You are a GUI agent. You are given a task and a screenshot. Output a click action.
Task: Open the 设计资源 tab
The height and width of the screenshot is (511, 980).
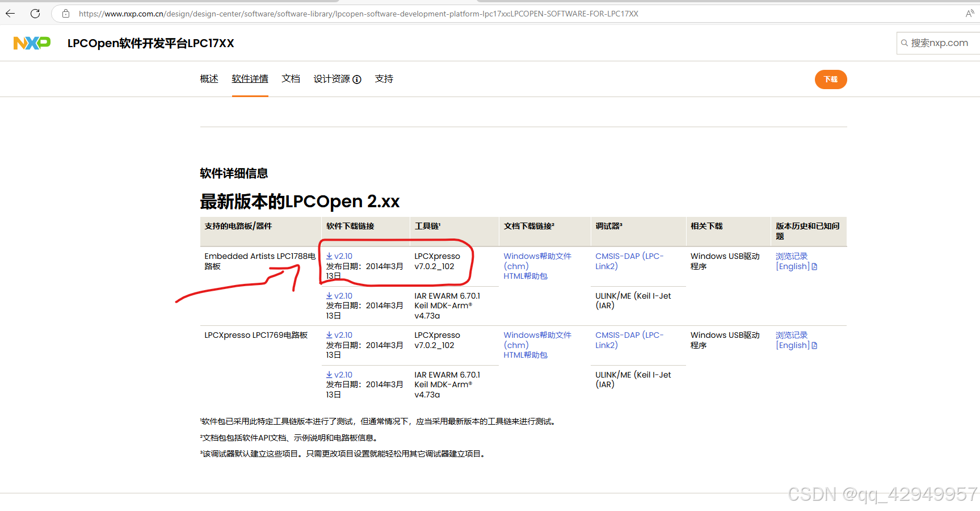coord(332,79)
